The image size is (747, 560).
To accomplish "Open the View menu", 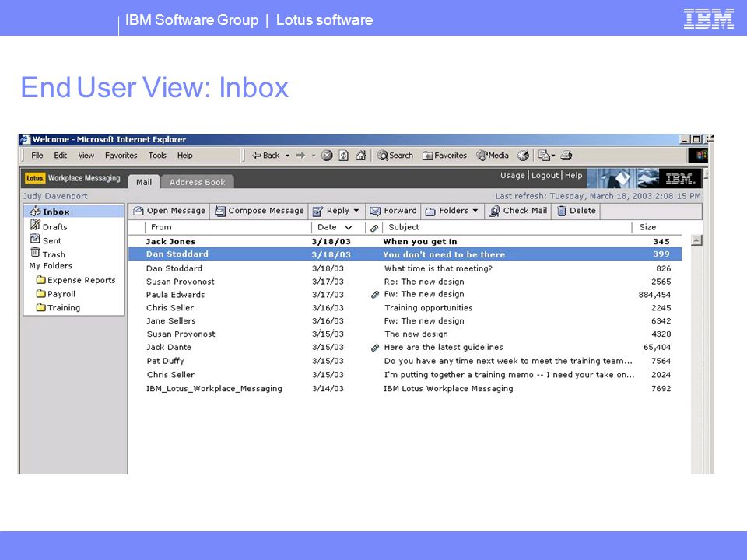I will [x=86, y=156].
